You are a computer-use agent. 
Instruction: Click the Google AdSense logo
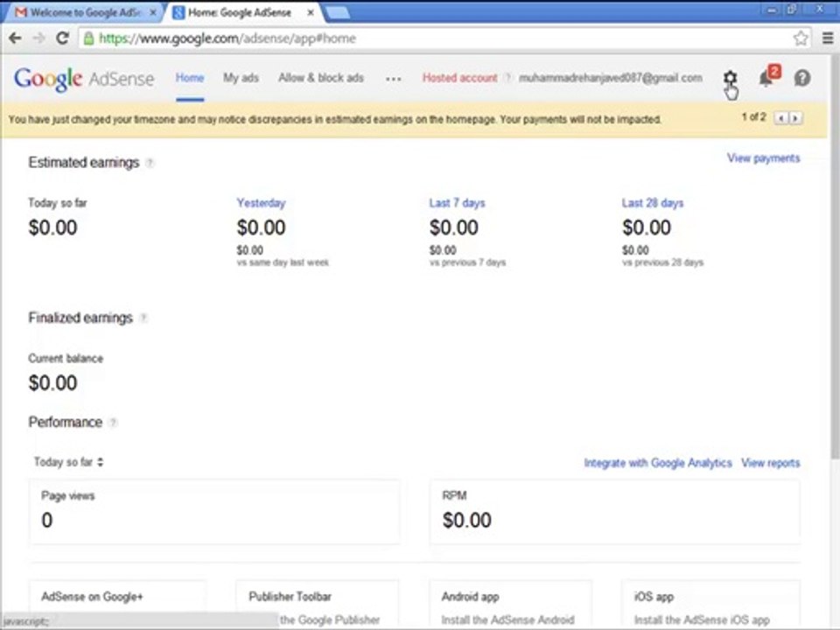coord(84,79)
